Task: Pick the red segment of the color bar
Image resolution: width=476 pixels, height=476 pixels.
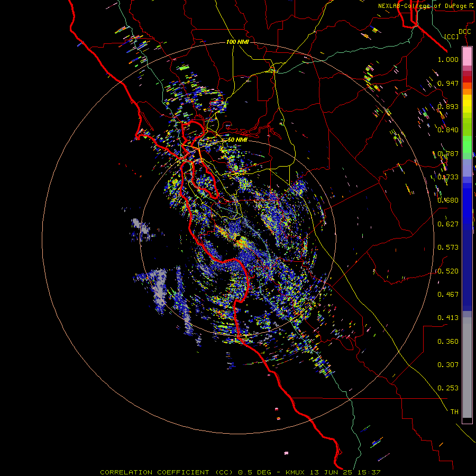Action: click(x=467, y=79)
